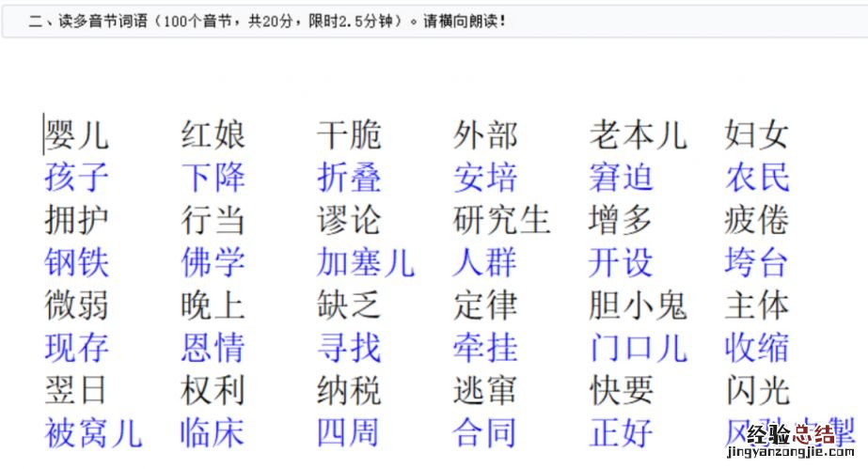The height and width of the screenshot is (469, 868).
Task: Click the word 疲倦
Action: [x=757, y=220]
